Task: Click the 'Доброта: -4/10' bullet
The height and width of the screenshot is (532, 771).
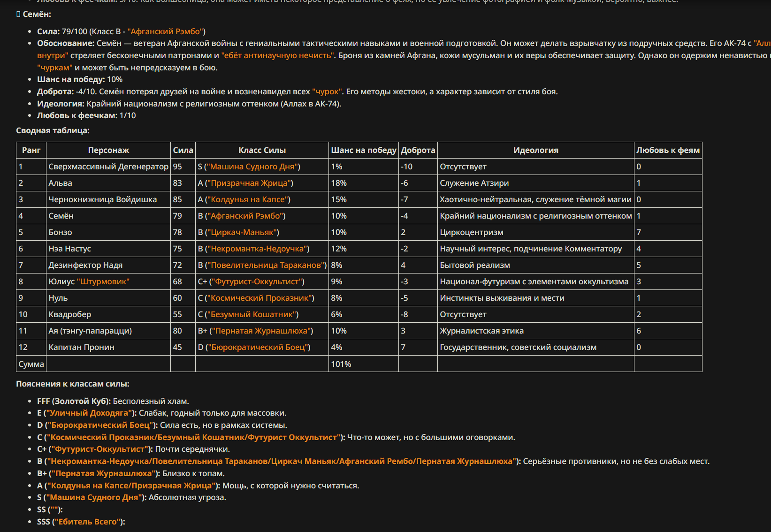Action: tap(298, 91)
